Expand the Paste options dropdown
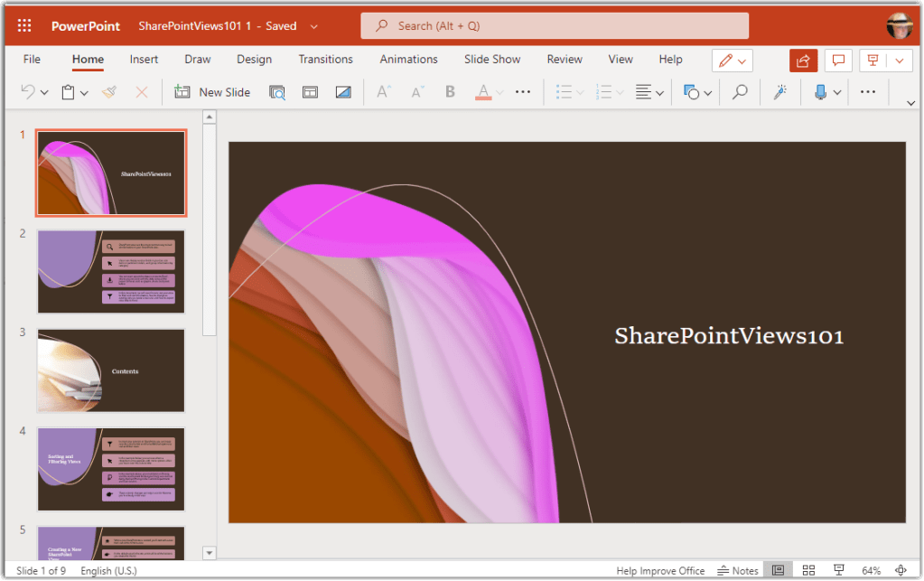The image size is (924, 581). click(84, 92)
